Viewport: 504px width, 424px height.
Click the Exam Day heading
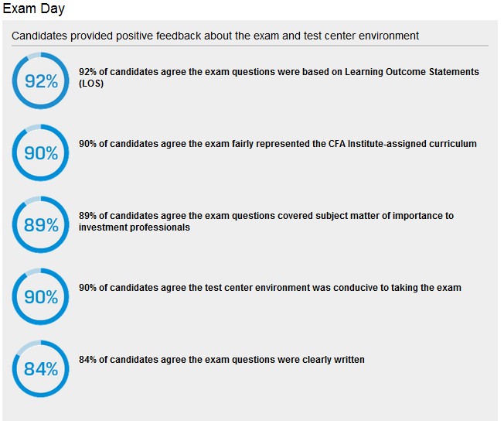34,9
